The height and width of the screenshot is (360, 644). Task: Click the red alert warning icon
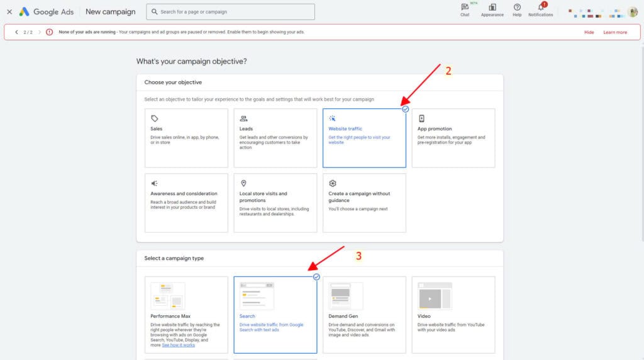tap(49, 32)
